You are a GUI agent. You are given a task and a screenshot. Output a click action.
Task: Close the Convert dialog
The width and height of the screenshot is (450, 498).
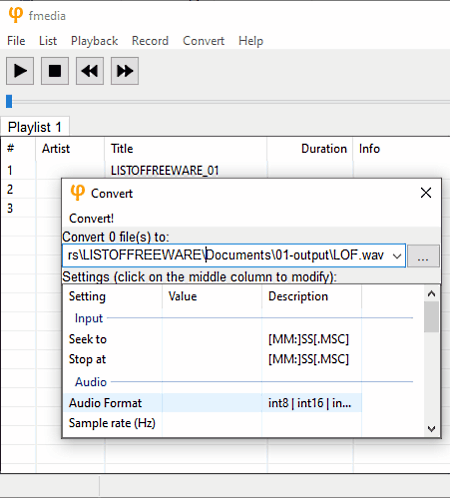coord(426,193)
